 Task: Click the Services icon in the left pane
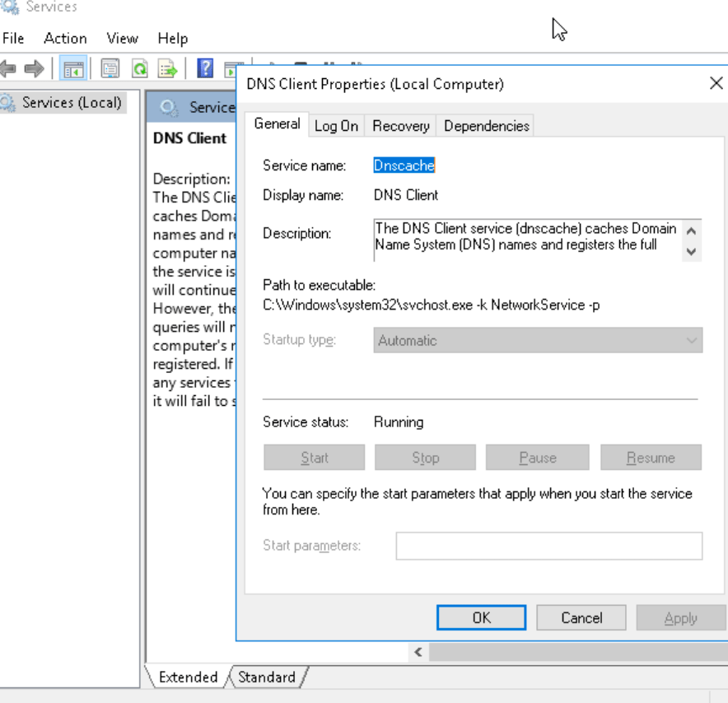pyautogui.click(x=58, y=102)
